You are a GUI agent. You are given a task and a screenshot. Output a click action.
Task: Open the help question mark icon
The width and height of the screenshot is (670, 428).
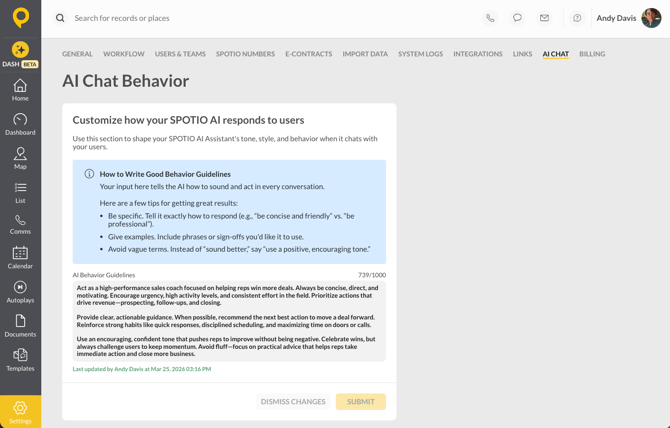click(577, 18)
